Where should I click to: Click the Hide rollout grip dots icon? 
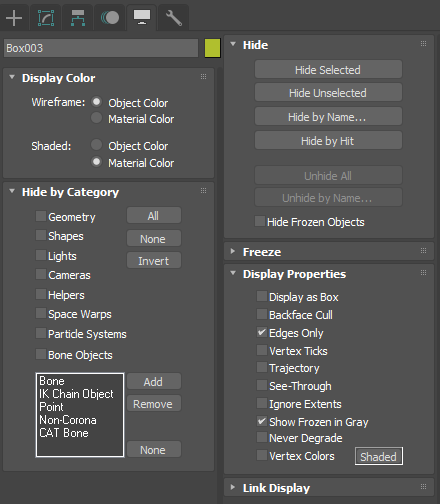coord(423,44)
